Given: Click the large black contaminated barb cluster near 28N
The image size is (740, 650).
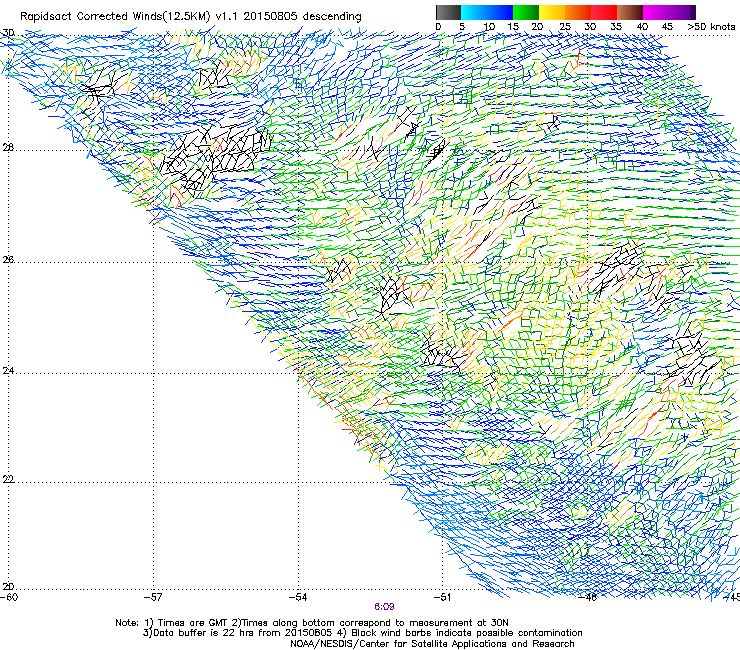Looking at the screenshot, I should tap(215, 156).
